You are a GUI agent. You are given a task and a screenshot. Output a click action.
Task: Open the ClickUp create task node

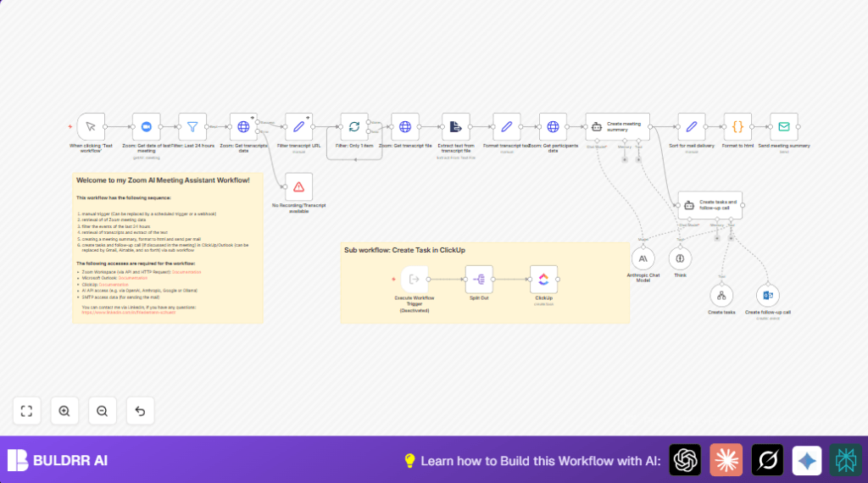tap(543, 280)
